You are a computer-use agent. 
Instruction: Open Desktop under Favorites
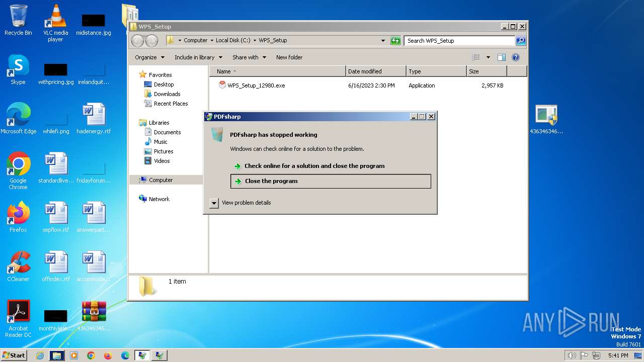coord(164,84)
